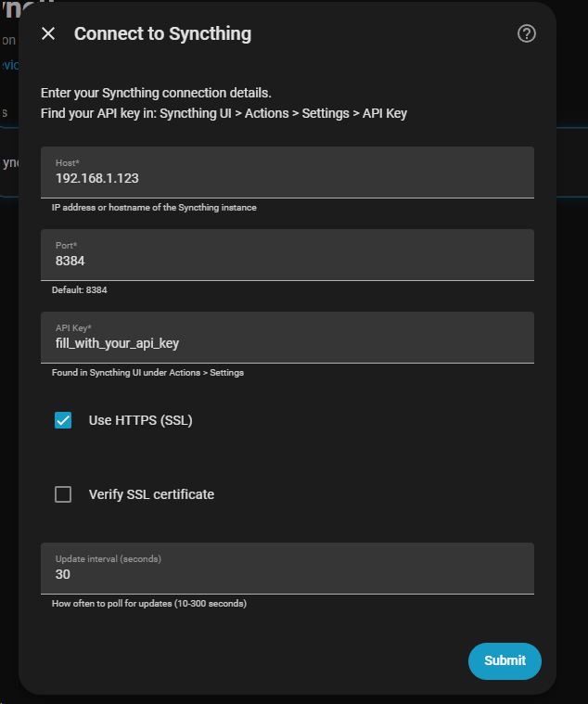Image resolution: width=588 pixels, height=704 pixels.
Task: Enable the Verify SSL certificate checkbox
Action: point(63,494)
